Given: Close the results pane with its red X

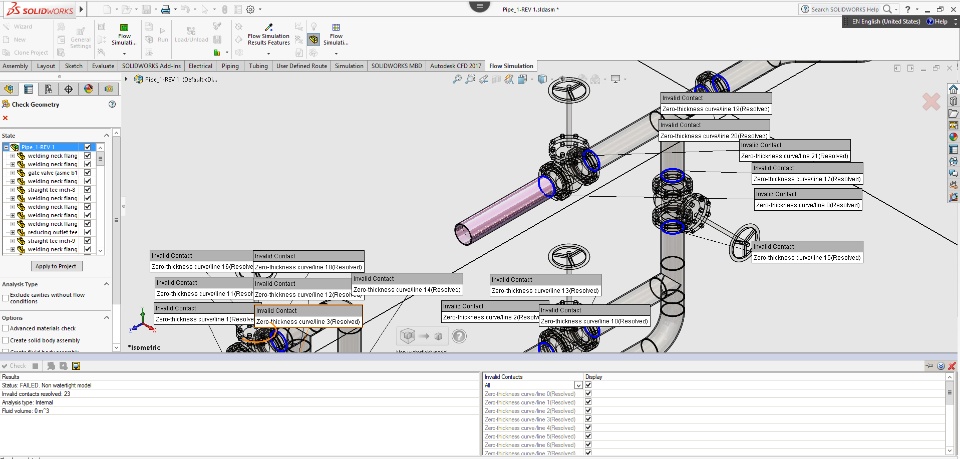Looking at the screenshot, I should [952, 366].
